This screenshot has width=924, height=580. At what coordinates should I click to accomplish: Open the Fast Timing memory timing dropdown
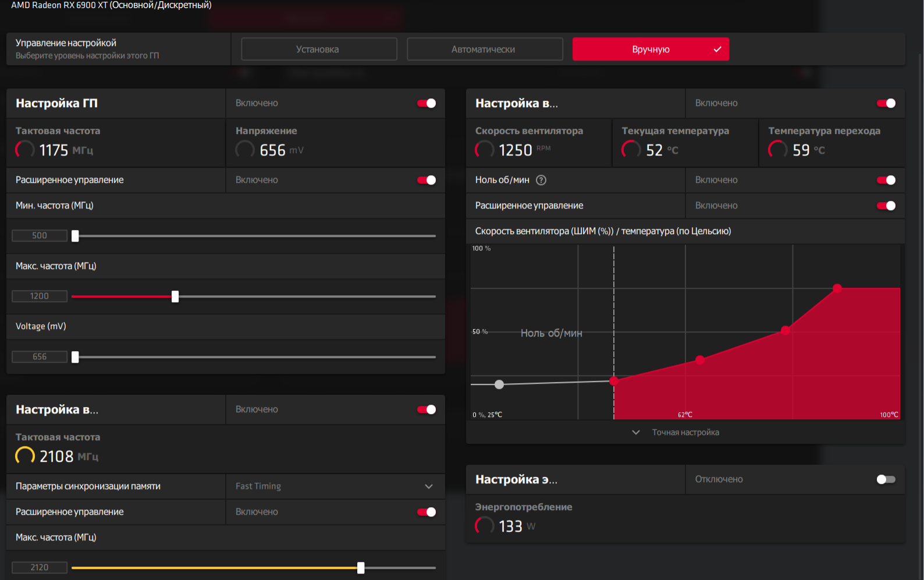(335, 486)
